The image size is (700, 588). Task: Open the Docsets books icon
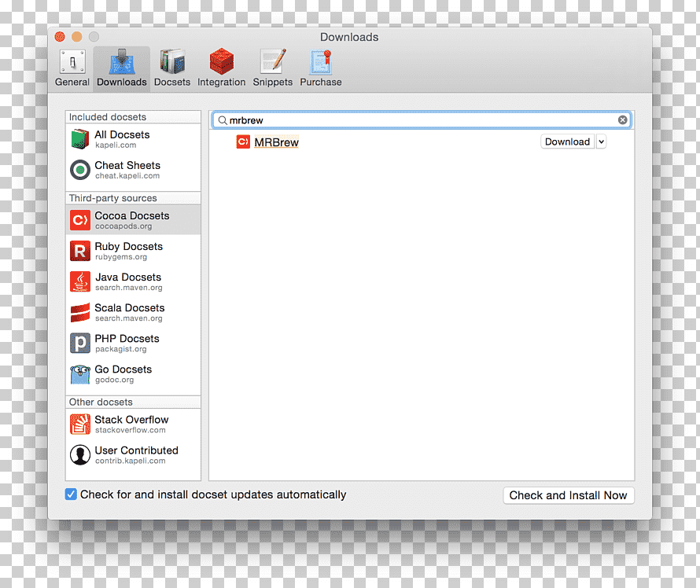click(x=172, y=61)
